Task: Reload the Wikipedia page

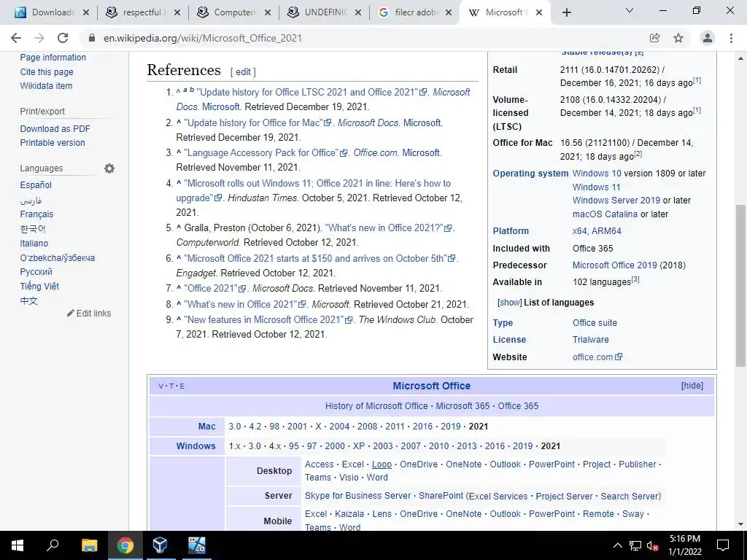Action: point(63,38)
